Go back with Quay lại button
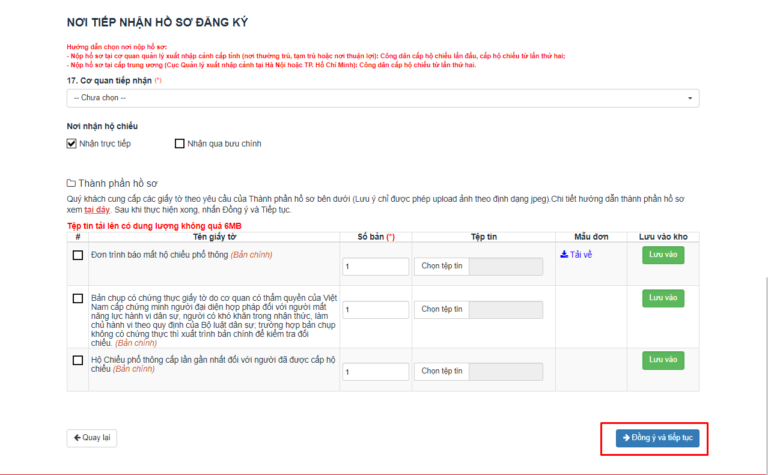 92,438
